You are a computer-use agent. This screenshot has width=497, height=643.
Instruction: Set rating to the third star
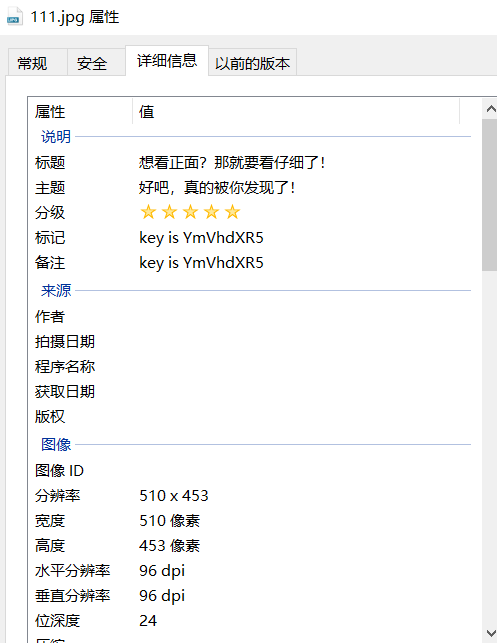pyautogui.click(x=190, y=212)
